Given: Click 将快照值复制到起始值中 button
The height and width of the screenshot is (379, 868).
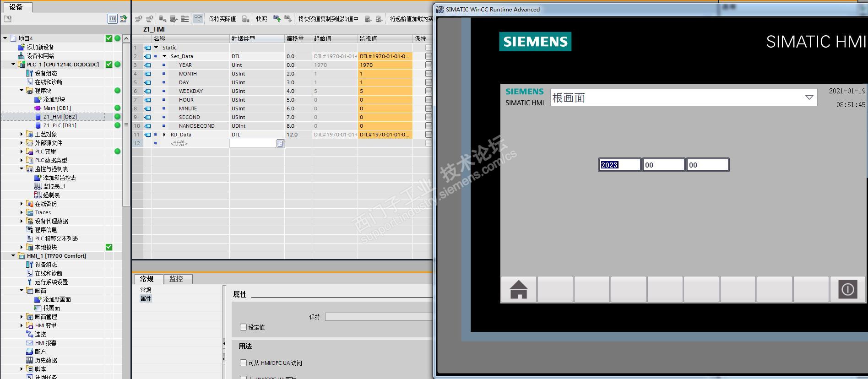Looking at the screenshot, I should pos(328,19).
